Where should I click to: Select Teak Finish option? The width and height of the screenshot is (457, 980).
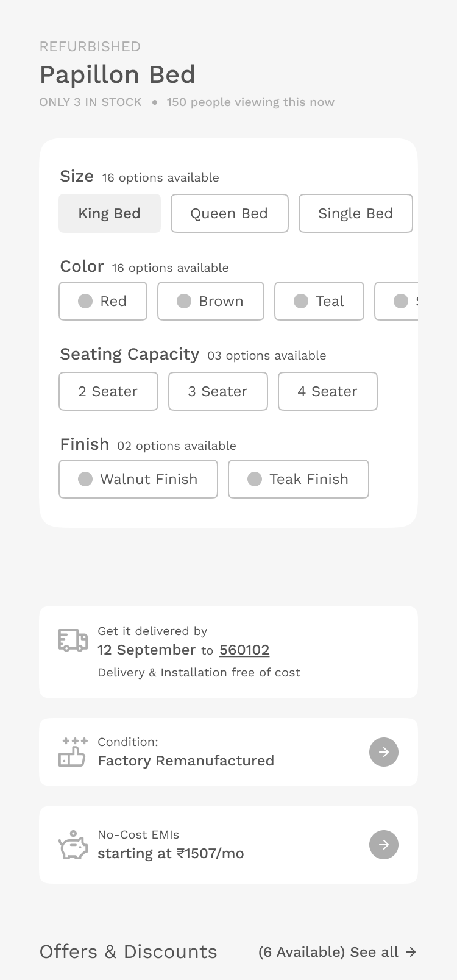299,479
